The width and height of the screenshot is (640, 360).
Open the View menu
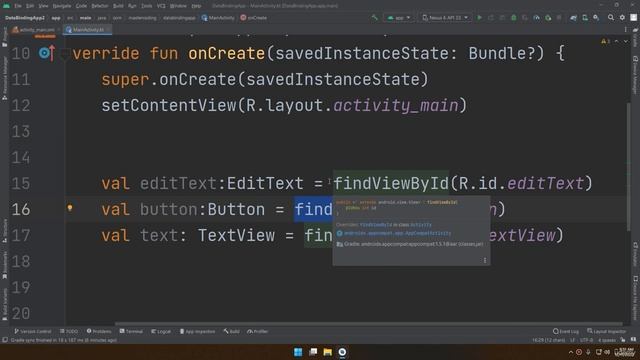[43, 6]
